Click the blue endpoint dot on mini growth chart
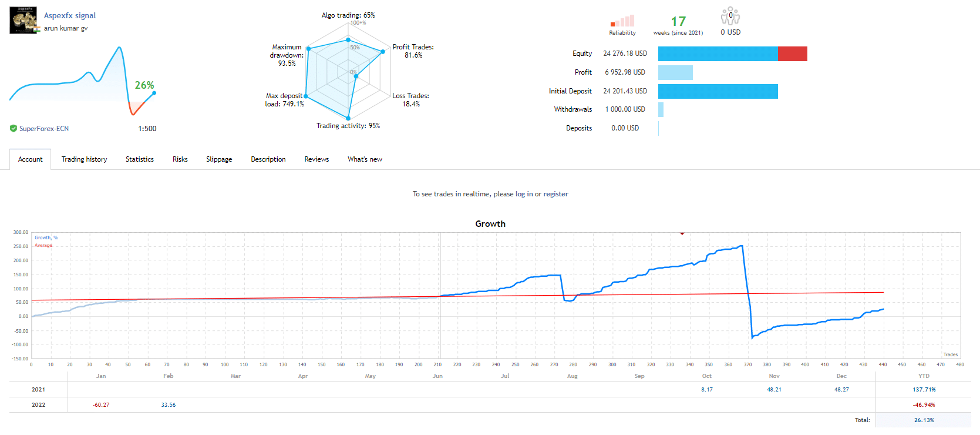 (x=154, y=93)
